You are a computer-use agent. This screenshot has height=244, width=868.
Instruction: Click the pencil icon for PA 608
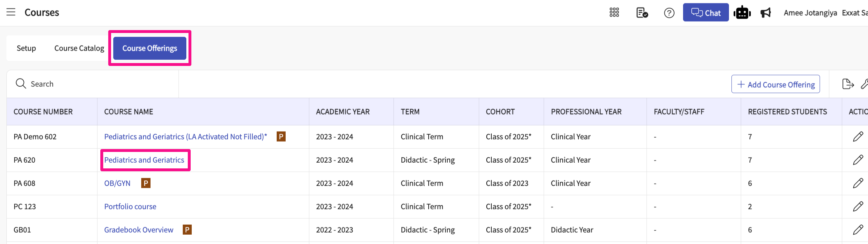click(858, 183)
